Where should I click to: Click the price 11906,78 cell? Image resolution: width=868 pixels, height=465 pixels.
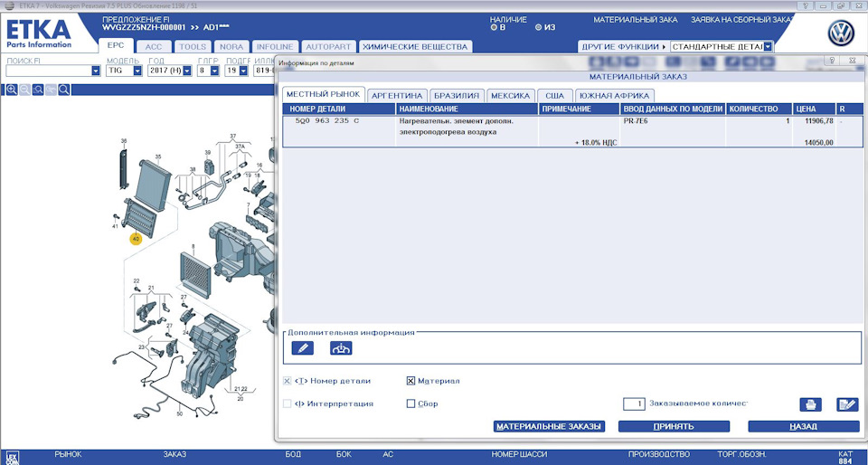(819, 120)
